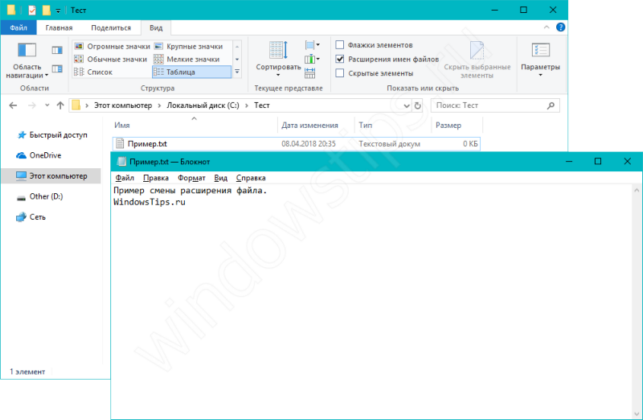The width and height of the screenshot is (643, 420).
Task: Go back in Explorer navigation
Action: point(13,105)
